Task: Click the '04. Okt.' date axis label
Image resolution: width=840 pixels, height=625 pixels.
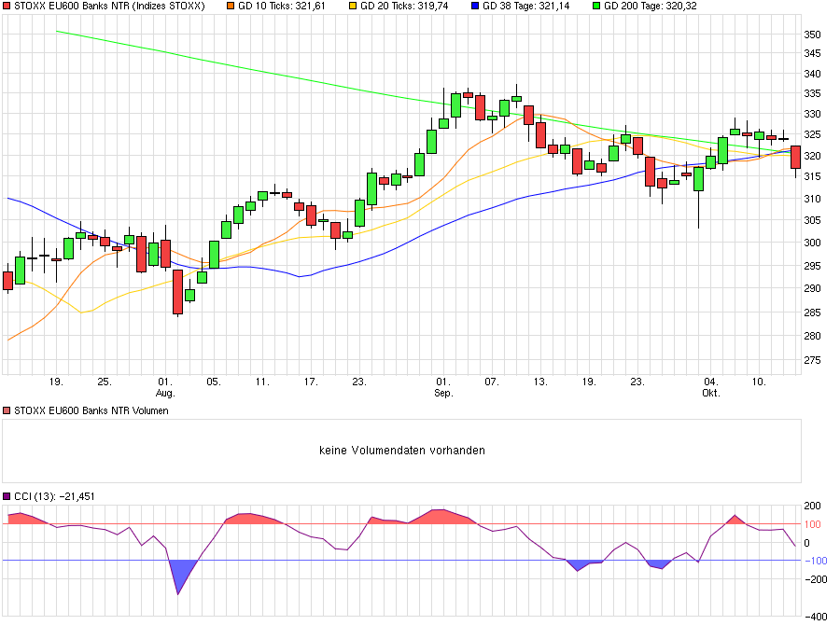Action: 711,387
